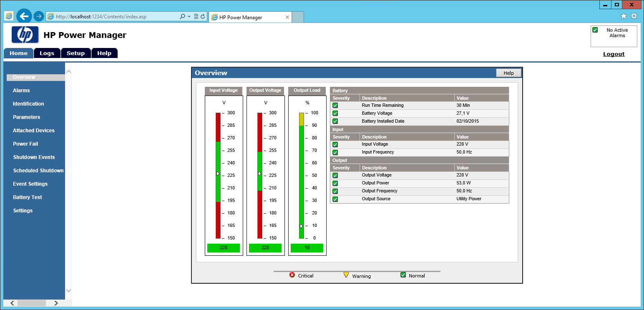Click the Output Power severity icon
Image resolution: width=644 pixels, height=310 pixels.
click(x=335, y=183)
